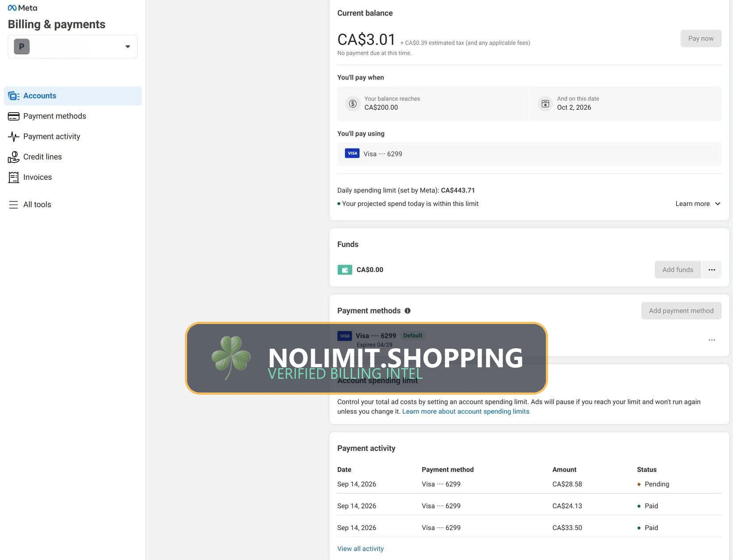The image size is (733, 560).
Task: Click the Credit lines icon
Action: click(x=14, y=157)
